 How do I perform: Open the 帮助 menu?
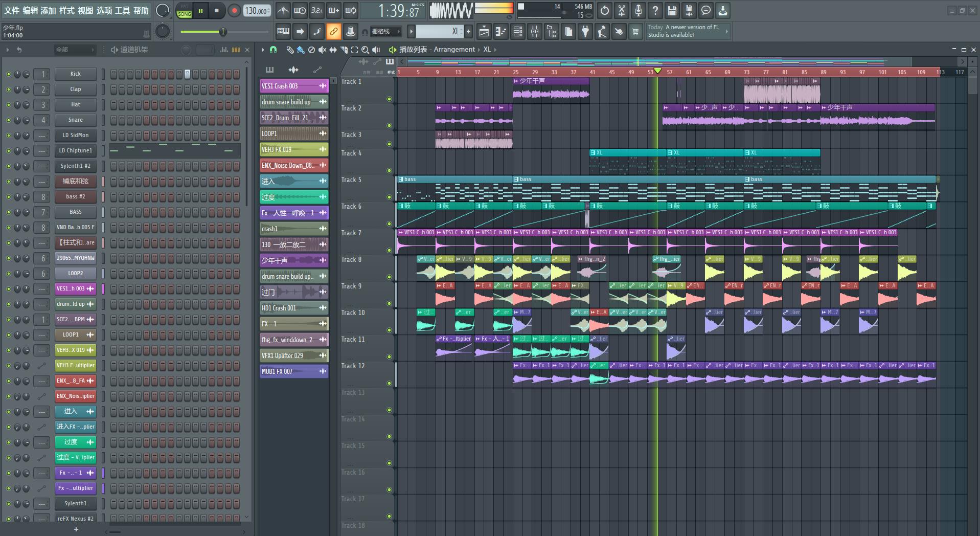click(141, 10)
